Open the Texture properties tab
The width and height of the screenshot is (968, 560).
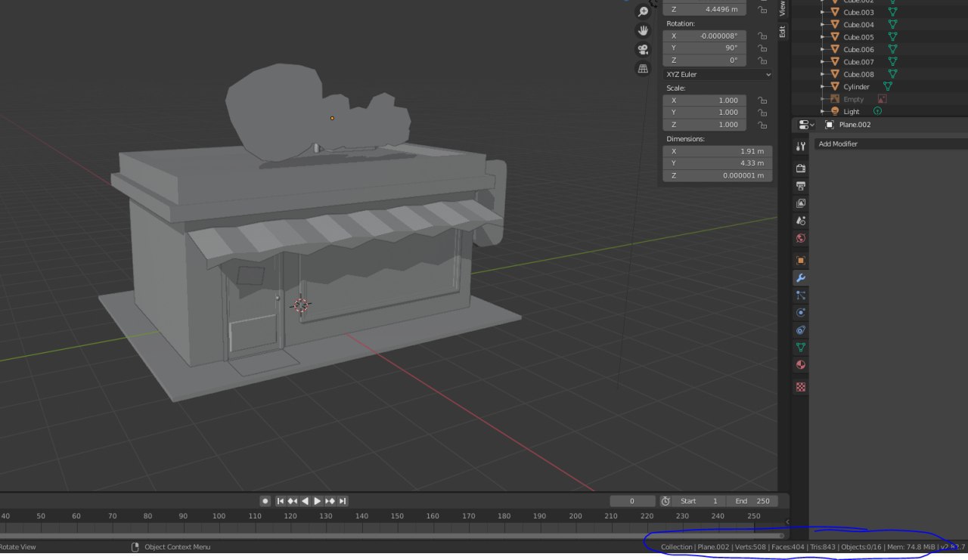801,387
